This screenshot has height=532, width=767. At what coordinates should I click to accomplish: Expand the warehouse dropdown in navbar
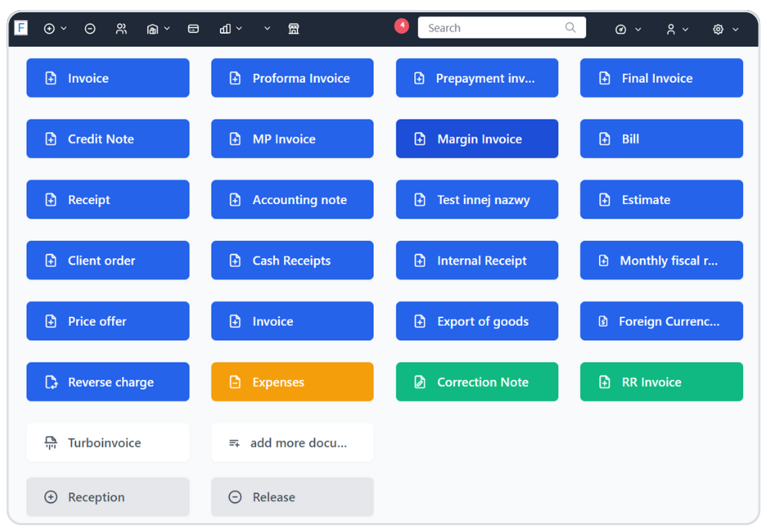coord(158,28)
